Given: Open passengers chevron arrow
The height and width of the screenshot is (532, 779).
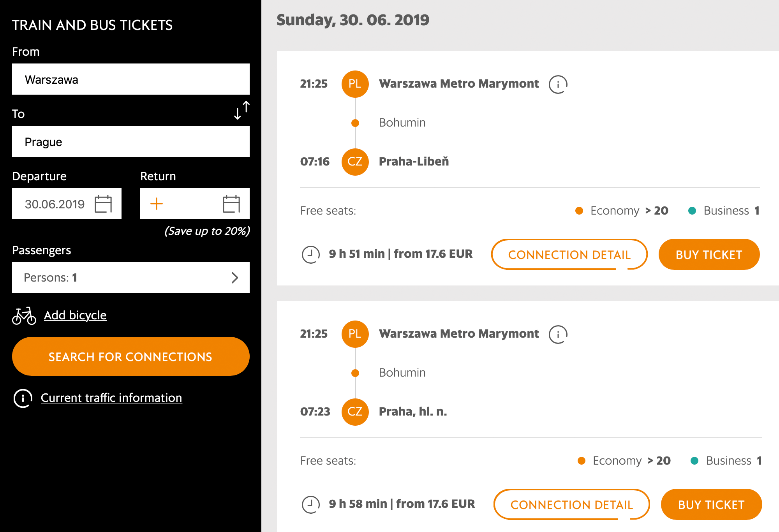Looking at the screenshot, I should point(234,278).
